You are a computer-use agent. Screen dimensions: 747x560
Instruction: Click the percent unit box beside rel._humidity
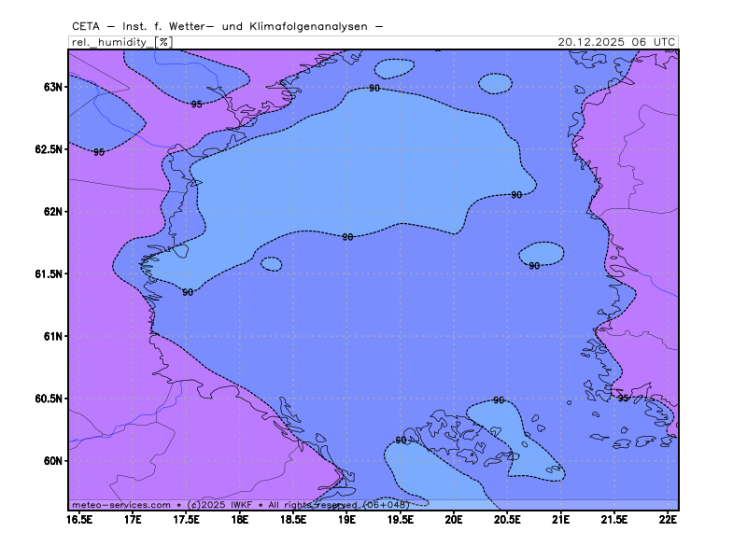163,42
